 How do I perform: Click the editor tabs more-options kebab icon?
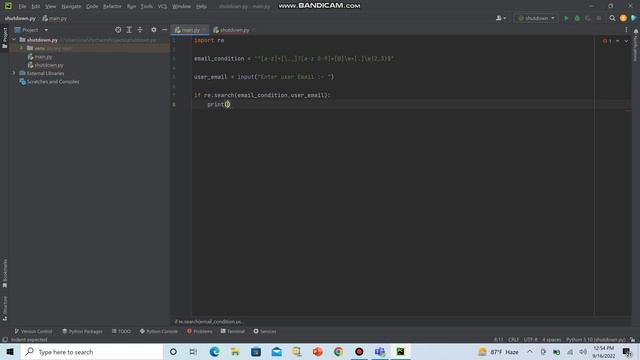coord(627,30)
